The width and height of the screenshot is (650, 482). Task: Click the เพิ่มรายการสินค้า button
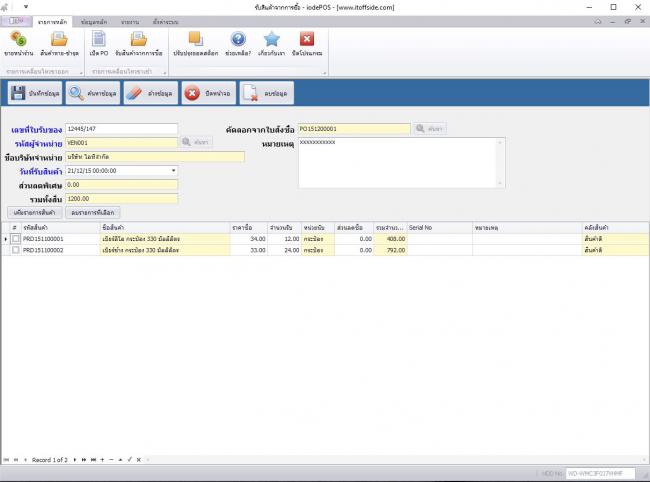point(35,213)
